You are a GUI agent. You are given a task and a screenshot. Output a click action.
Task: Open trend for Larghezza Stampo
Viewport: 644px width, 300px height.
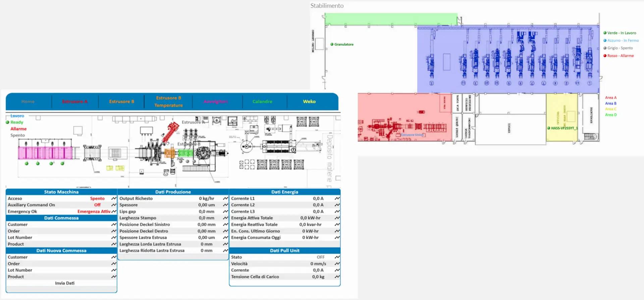click(x=225, y=218)
